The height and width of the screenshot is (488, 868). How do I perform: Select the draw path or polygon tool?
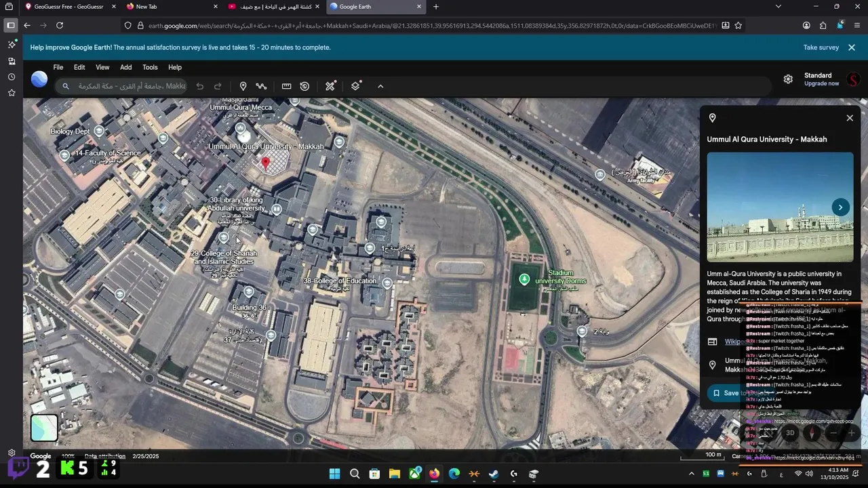[261, 86]
